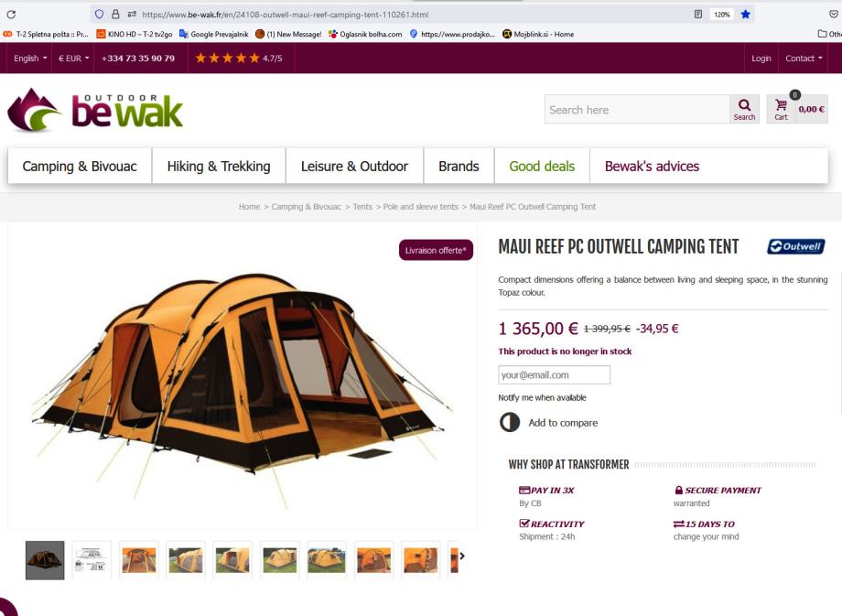The image size is (842, 616).
Task: Expand the Contact dropdown menu
Action: (804, 58)
